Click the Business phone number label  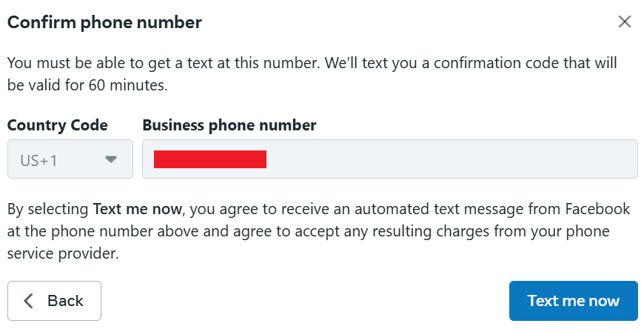coord(229,125)
